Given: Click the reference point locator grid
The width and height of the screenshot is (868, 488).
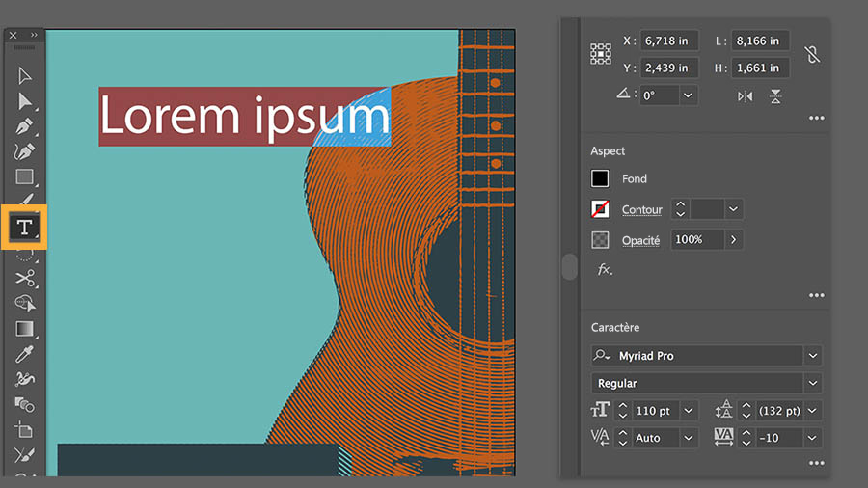Looking at the screenshot, I should click(x=601, y=54).
